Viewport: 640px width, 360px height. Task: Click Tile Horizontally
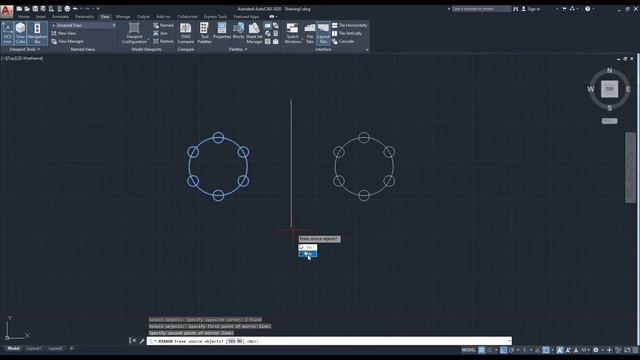tap(349, 25)
